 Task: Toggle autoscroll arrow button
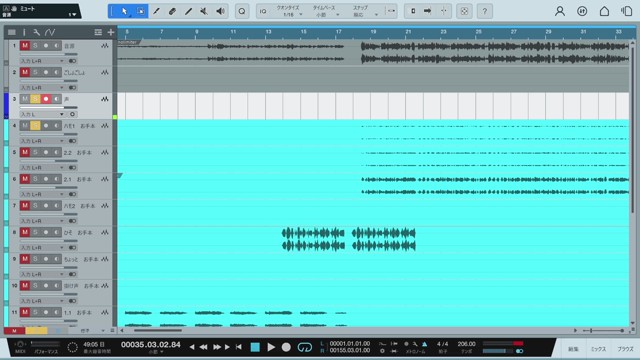[x=427, y=11]
